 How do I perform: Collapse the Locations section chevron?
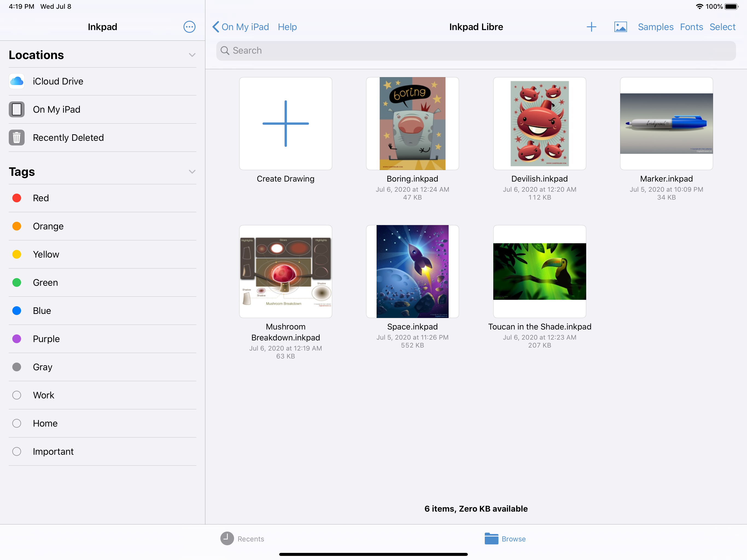192,55
